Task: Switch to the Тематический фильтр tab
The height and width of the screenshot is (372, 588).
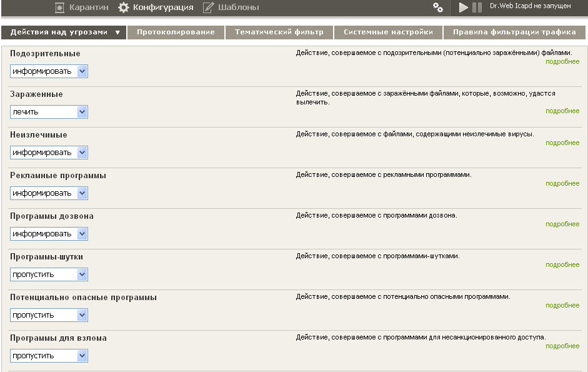Action: pyautogui.click(x=279, y=33)
